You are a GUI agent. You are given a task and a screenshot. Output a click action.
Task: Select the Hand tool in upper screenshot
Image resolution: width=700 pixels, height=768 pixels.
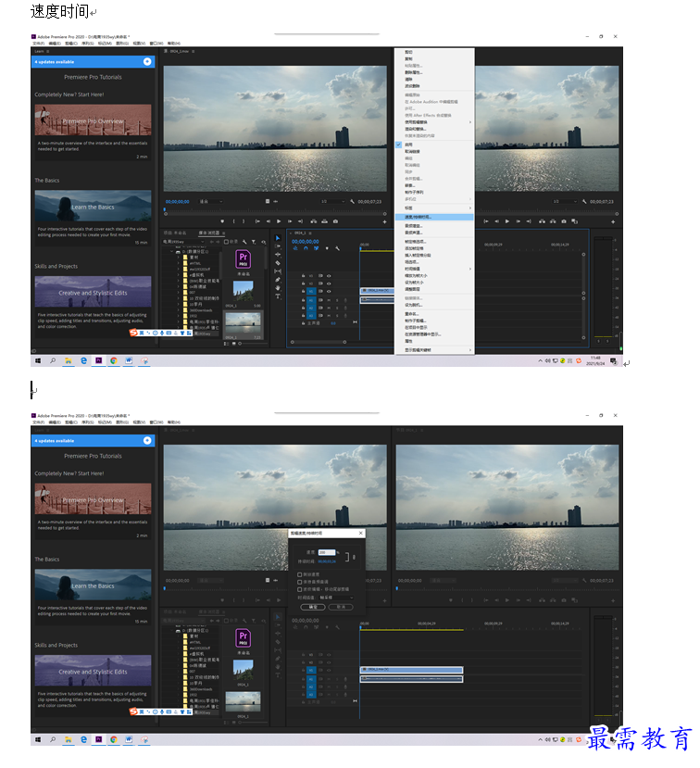(x=278, y=287)
